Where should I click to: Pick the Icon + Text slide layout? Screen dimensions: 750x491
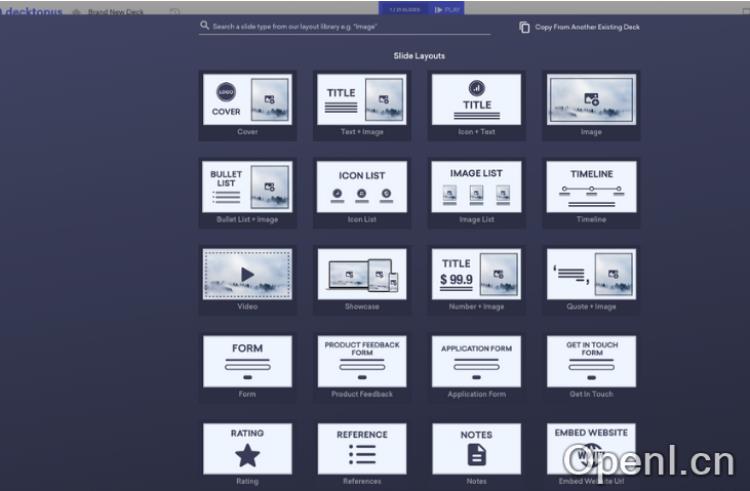pyautogui.click(x=476, y=100)
